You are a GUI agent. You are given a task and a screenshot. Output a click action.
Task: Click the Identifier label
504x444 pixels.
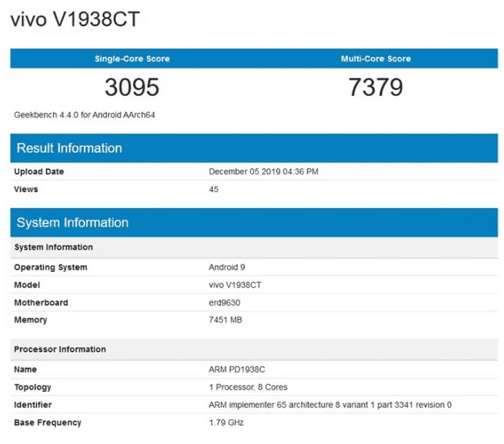(x=33, y=405)
